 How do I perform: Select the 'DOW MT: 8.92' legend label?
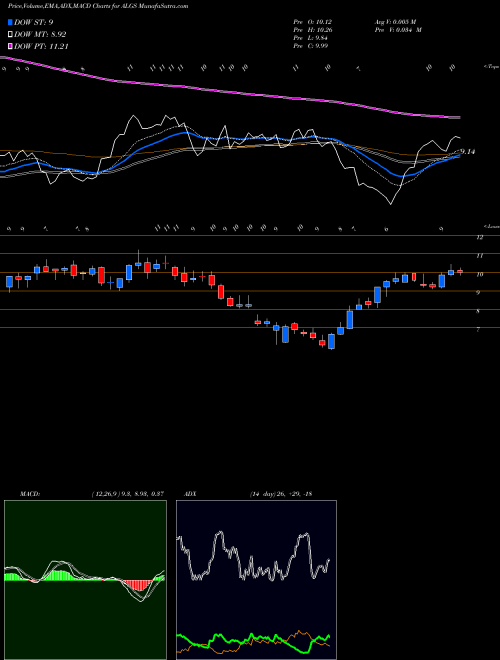[x=40, y=35]
